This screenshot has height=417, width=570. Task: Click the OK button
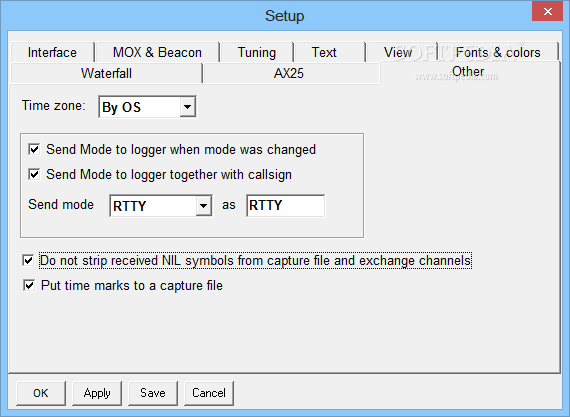pos(41,393)
